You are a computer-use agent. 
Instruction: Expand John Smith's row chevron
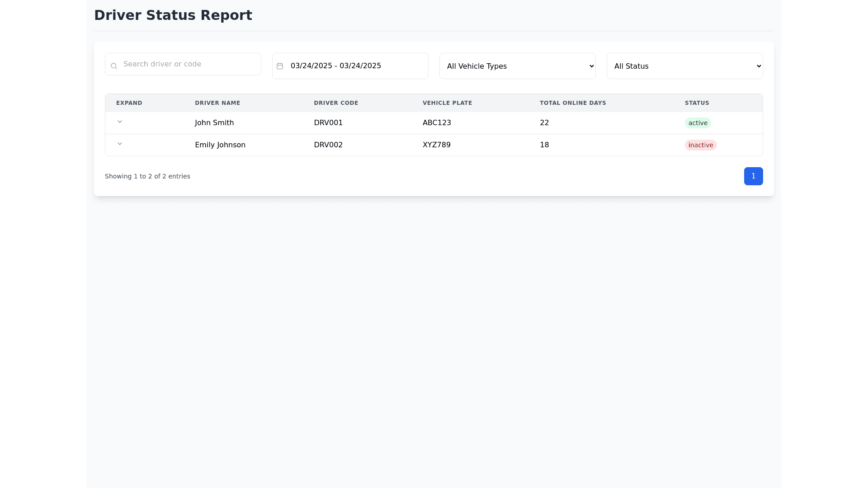[x=120, y=122]
